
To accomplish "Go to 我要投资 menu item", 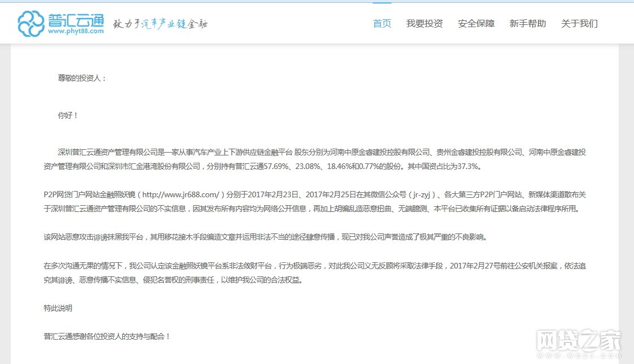I will point(424,24).
